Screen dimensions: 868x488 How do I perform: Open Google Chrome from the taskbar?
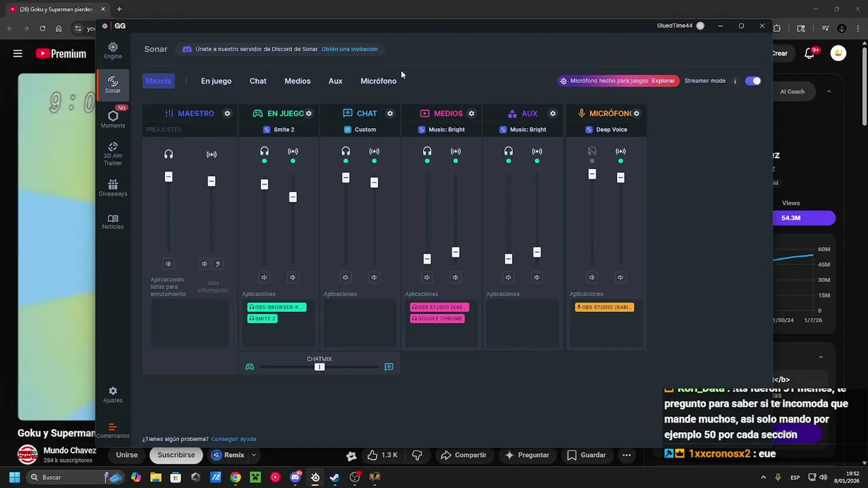pyautogui.click(x=235, y=477)
